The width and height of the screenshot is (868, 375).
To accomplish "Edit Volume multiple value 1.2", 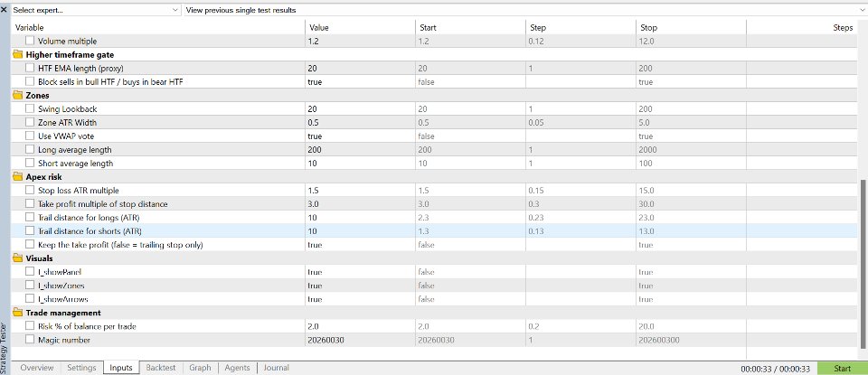I will coord(360,41).
